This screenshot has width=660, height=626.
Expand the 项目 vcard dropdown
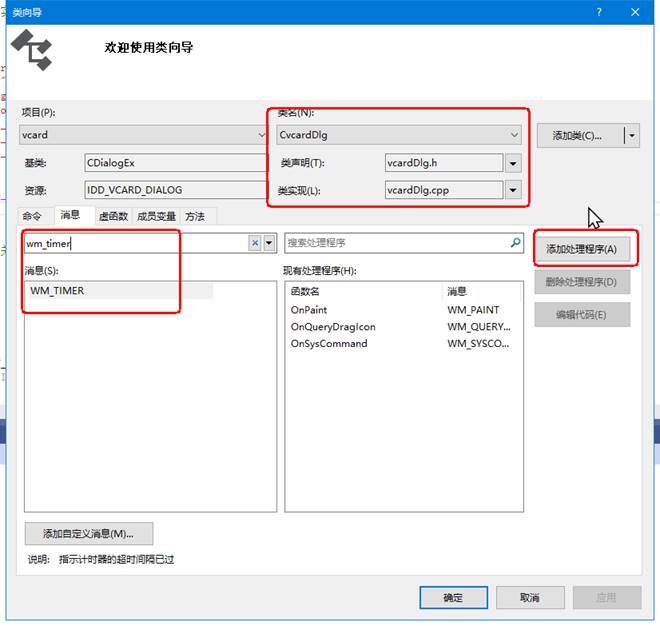pos(261,135)
